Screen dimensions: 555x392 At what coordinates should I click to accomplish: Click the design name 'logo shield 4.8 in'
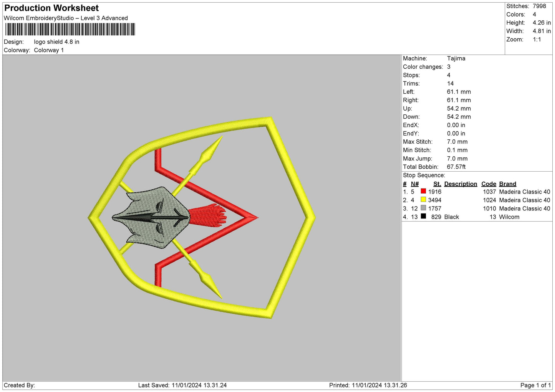coord(57,42)
